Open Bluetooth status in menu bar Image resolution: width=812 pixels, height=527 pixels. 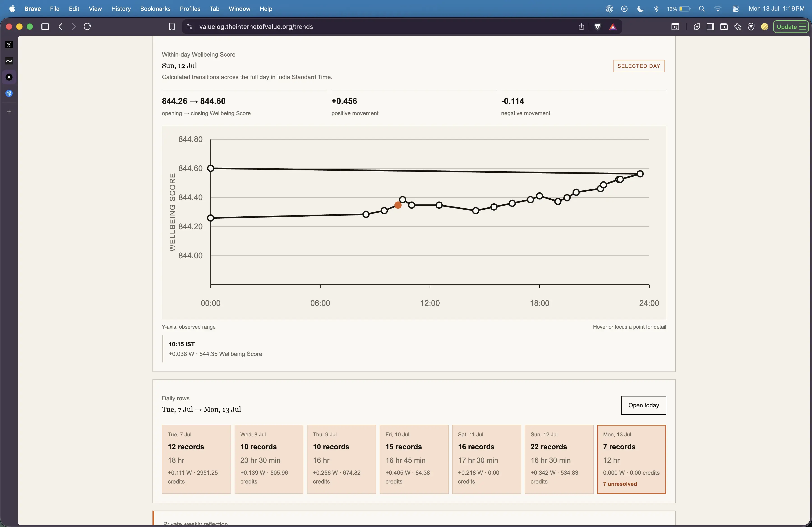coord(656,9)
